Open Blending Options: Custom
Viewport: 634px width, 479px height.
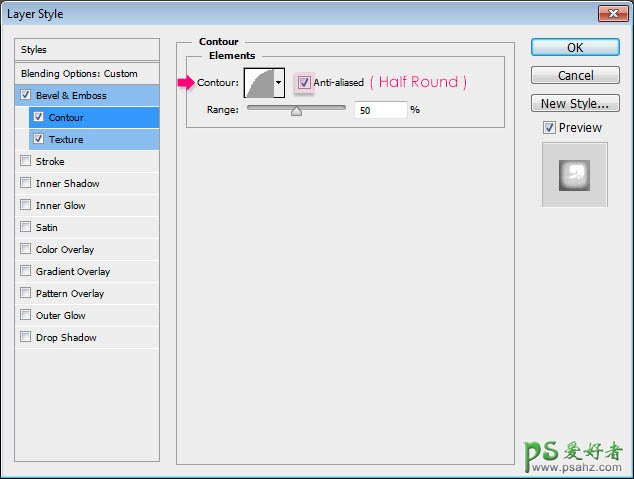(87, 74)
